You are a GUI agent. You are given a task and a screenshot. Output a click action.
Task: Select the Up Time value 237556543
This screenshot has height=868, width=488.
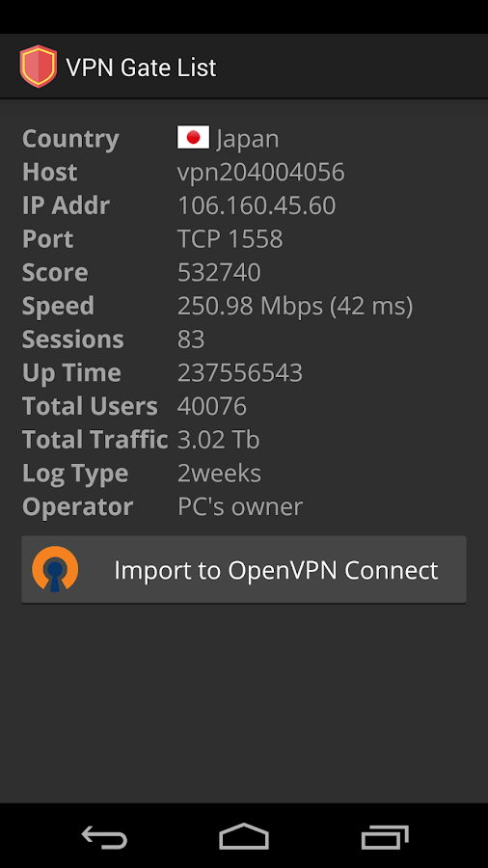240,373
